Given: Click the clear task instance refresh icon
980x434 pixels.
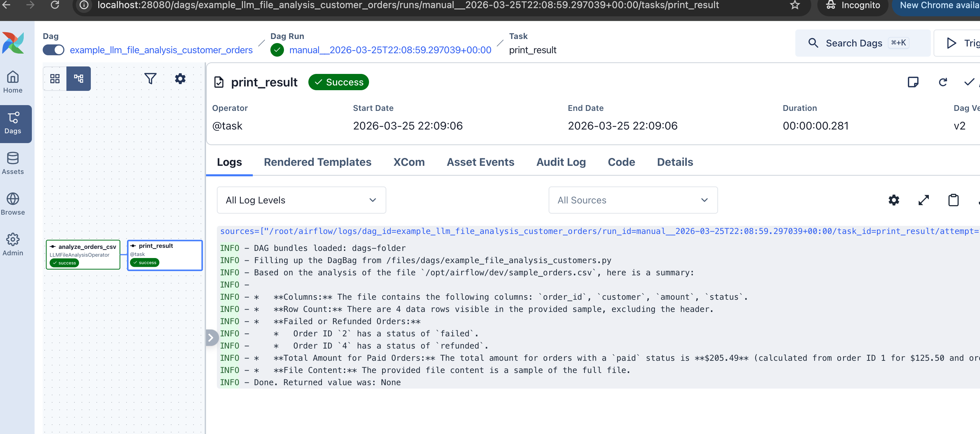Looking at the screenshot, I should [x=943, y=82].
